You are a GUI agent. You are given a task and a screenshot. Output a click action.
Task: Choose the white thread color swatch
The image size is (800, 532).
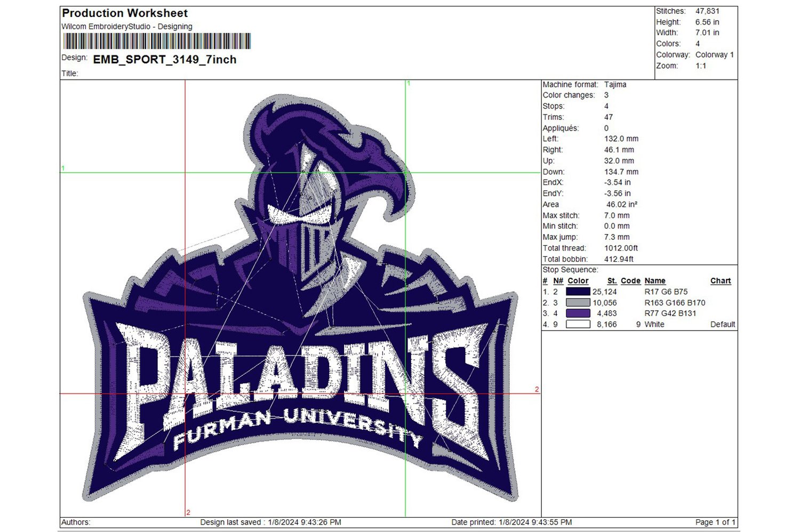578,324
